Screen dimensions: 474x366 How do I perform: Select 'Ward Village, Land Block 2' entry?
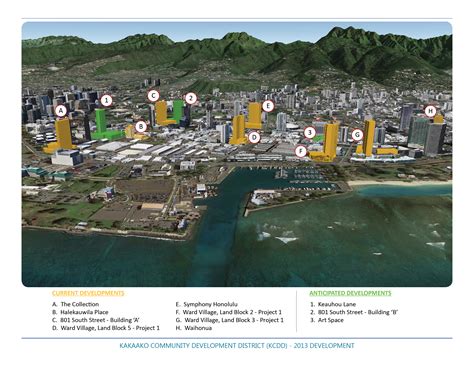click(x=229, y=312)
